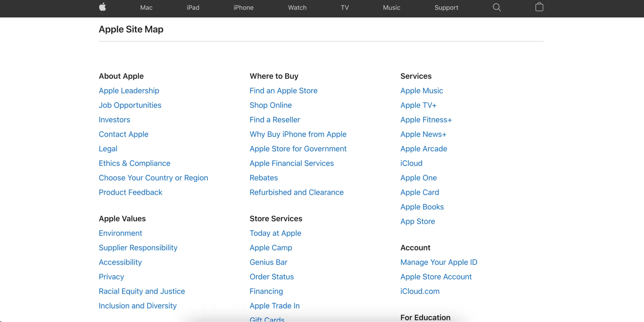Follow the Rebates link
This screenshot has width=644, height=322.
pos(264,178)
